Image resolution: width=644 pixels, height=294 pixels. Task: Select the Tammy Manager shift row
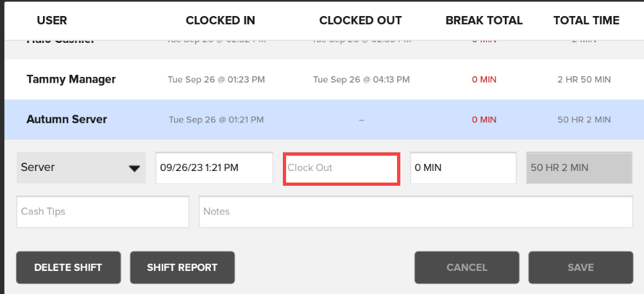pos(71,79)
